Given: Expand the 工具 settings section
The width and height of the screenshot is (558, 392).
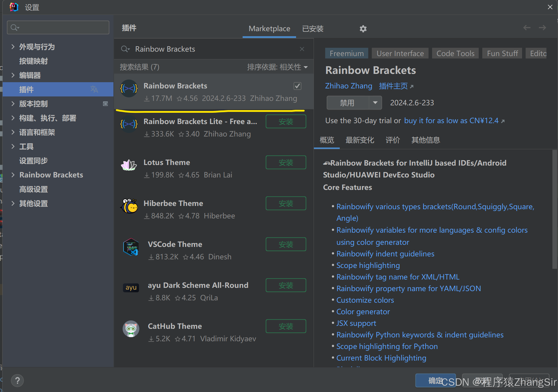Looking at the screenshot, I should pyautogui.click(x=13, y=146).
